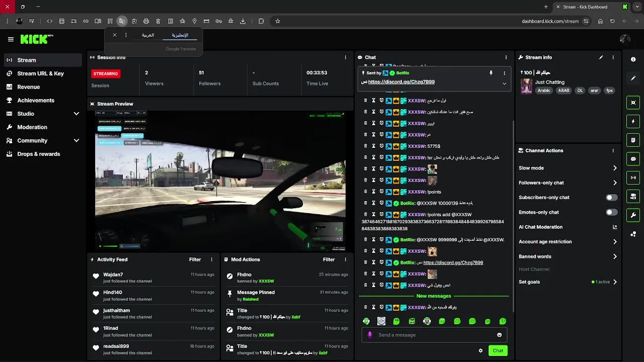644x362 pixels.
Task: Go to Revenue page
Action: 42,87
